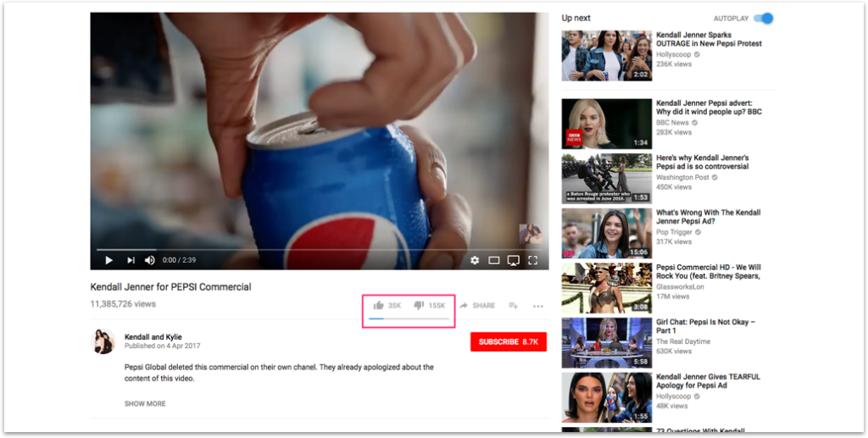Mute the video volume
The height and width of the screenshot is (438, 868).
(x=149, y=260)
